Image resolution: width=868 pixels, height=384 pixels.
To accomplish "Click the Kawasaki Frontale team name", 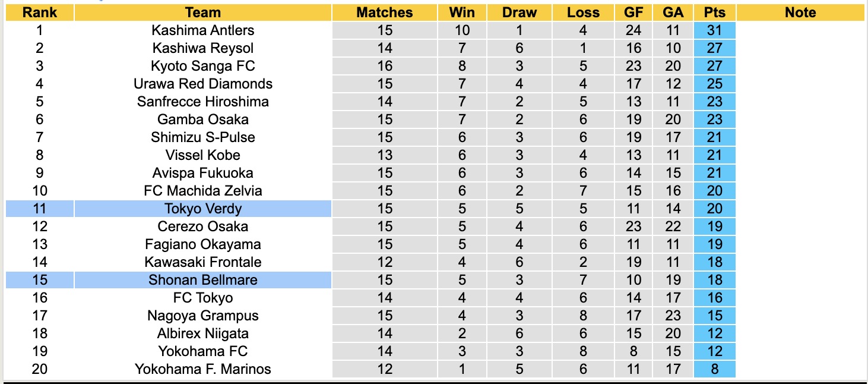I will coord(202,262).
